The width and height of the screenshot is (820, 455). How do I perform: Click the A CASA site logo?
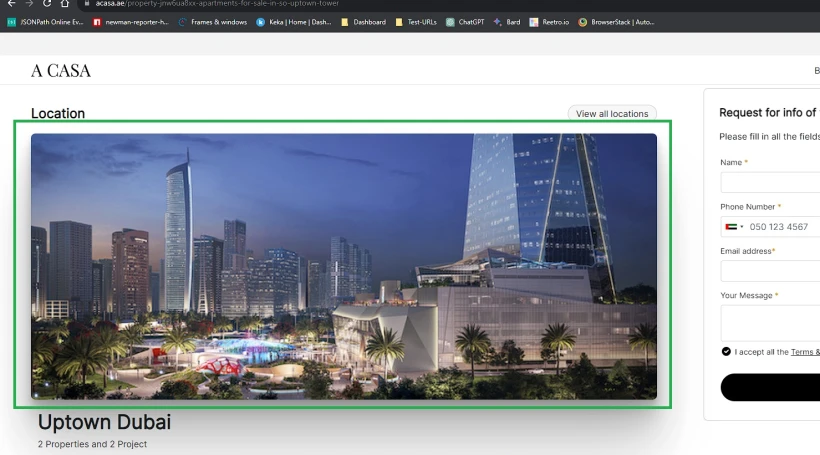point(61,71)
